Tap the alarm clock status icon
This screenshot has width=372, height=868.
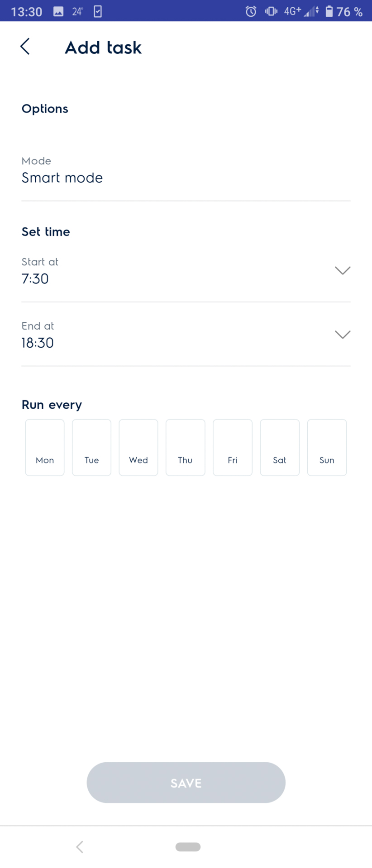tap(251, 11)
